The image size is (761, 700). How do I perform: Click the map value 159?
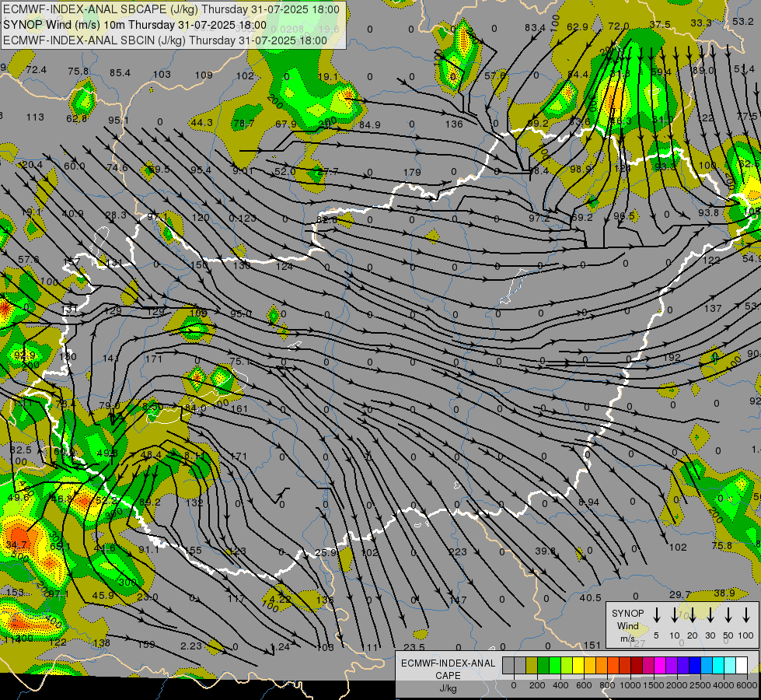pyautogui.click(x=146, y=644)
